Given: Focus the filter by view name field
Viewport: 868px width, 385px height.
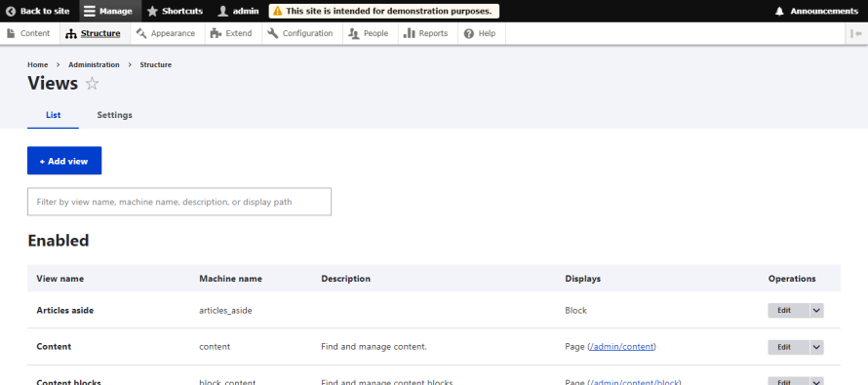Looking at the screenshot, I should [x=179, y=202].
